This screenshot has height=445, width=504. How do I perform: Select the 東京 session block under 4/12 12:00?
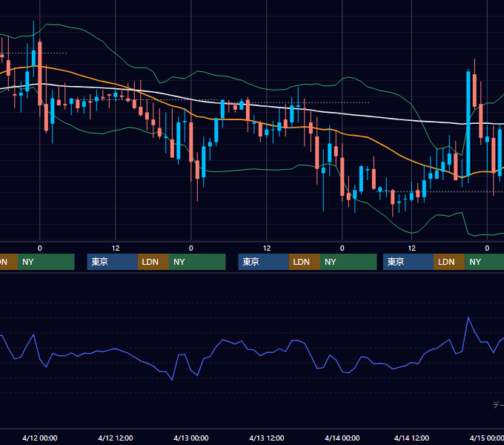coord(112,262)
